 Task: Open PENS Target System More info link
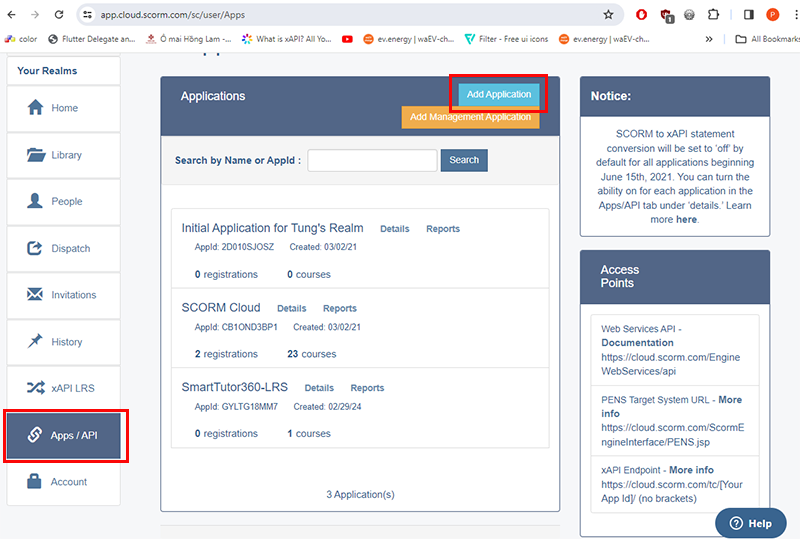671,407
